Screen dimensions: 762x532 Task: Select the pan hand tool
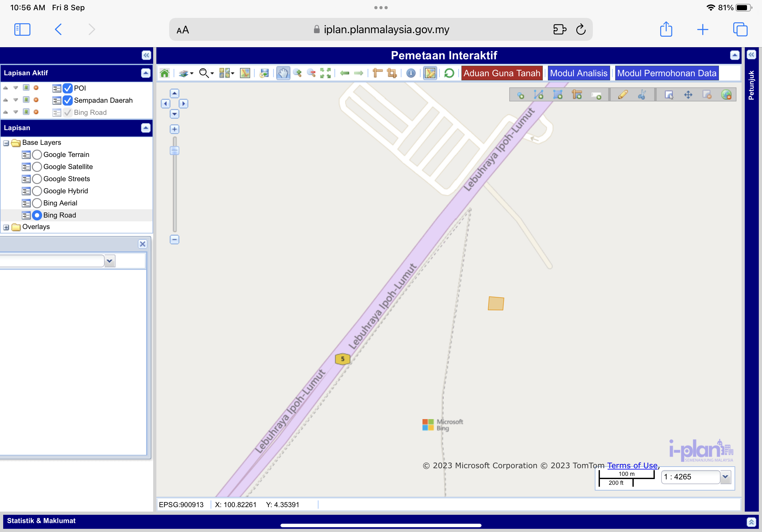pyautogui.click(x=283, y=73)
